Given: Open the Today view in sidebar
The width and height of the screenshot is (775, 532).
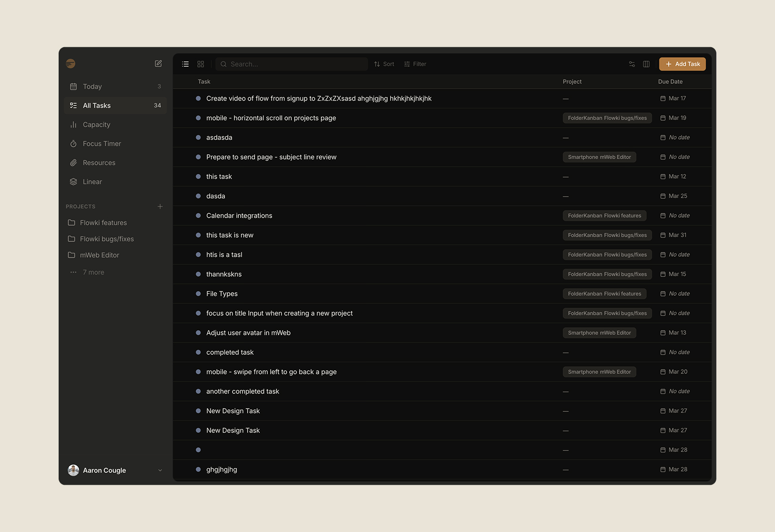Looking at the screenshot, I should click(92, 87).
